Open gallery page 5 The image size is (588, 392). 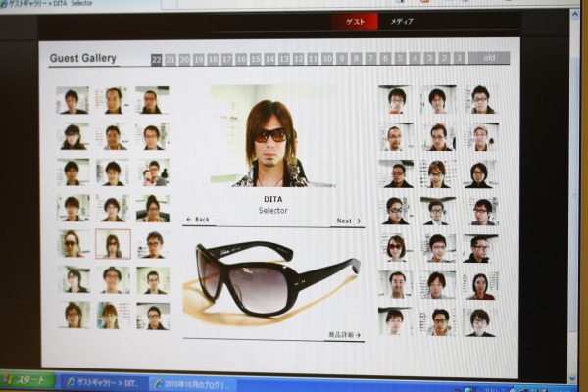click(x=401, y=58)
